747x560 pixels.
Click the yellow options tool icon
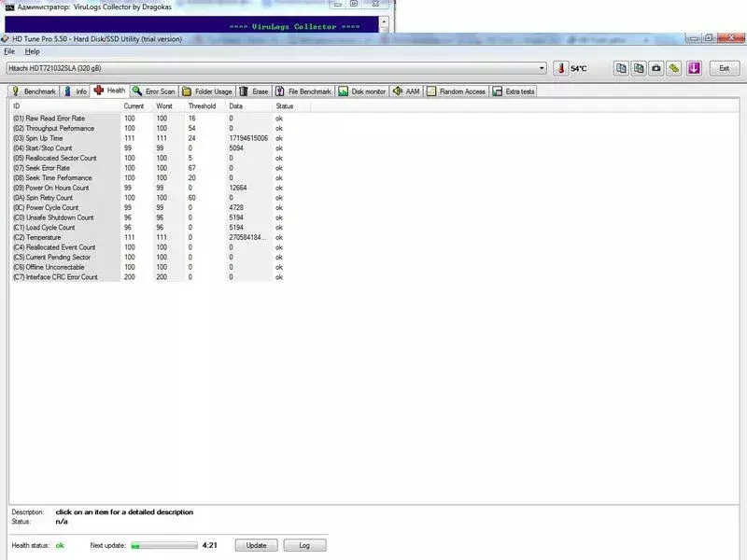pyautogui.click(x=674, y=68)
